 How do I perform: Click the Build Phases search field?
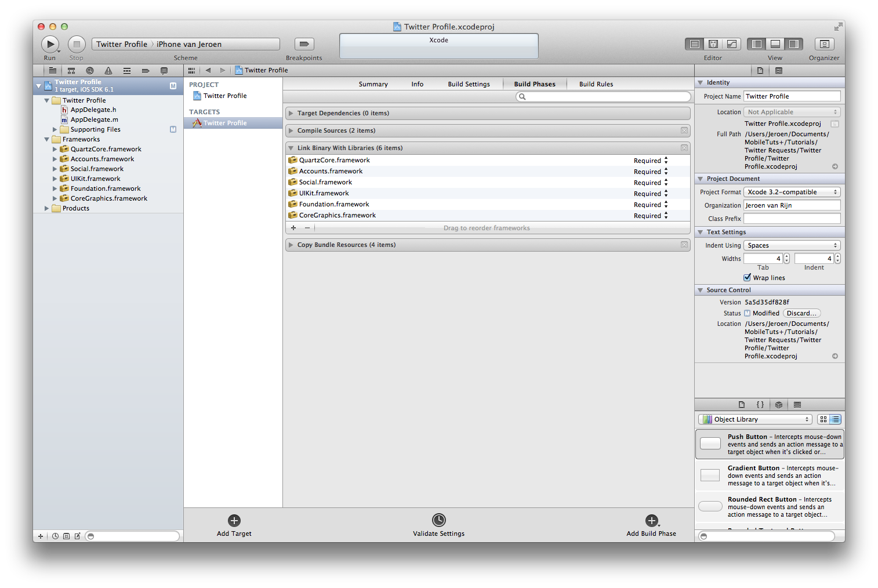pos(603,97)
